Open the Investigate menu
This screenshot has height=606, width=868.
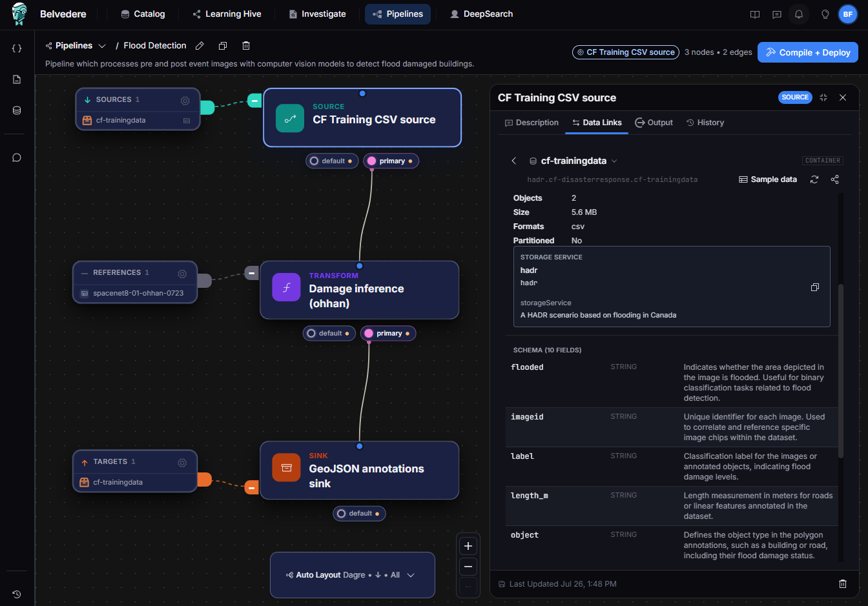tap(317, 14)
